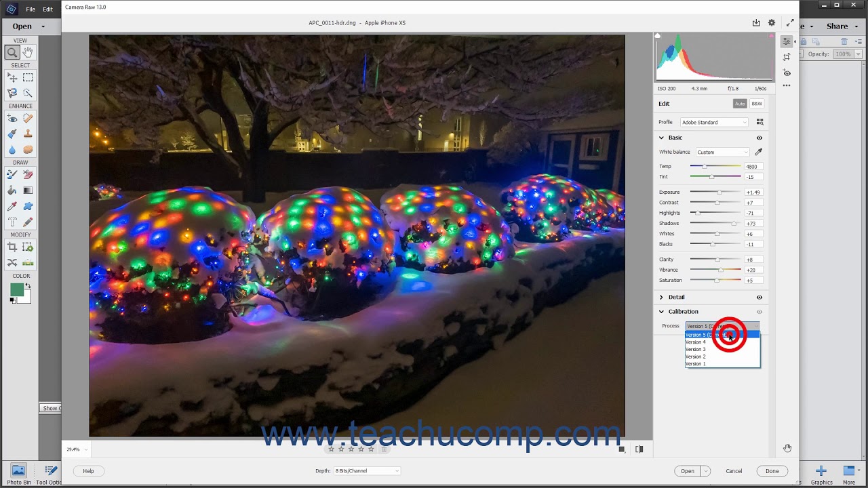
Task: Open the Profile Adobe Standard dropdown
Action: pos(714,122)
